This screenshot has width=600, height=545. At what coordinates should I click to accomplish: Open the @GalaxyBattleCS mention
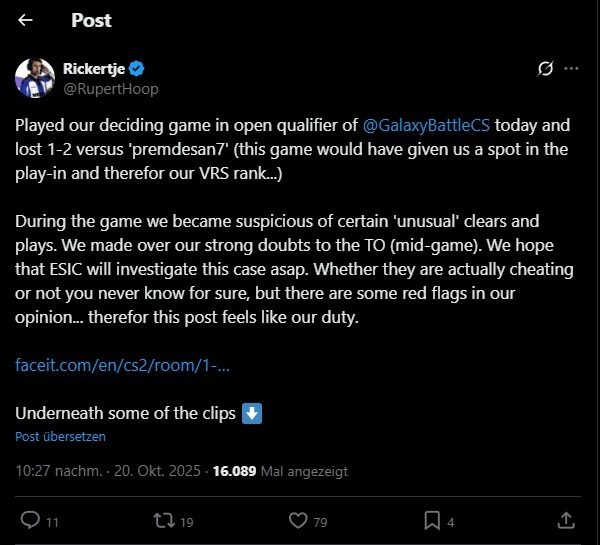[x=434, y=127]
